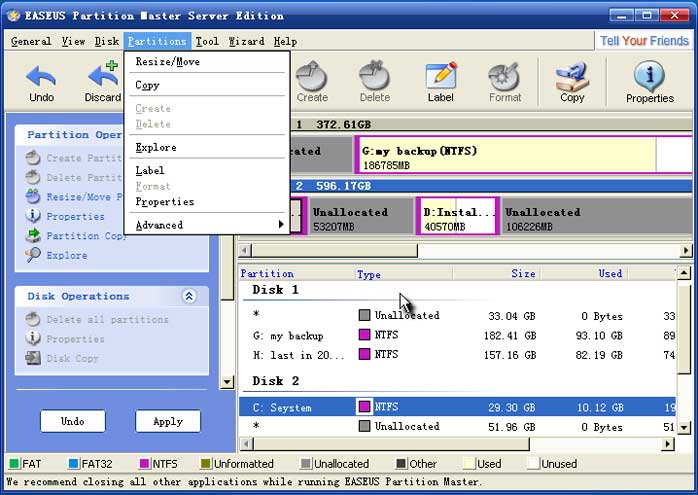Click partition list scrollbar down arrow
Screen dimensions: 698x495
[x=684, y=428]
